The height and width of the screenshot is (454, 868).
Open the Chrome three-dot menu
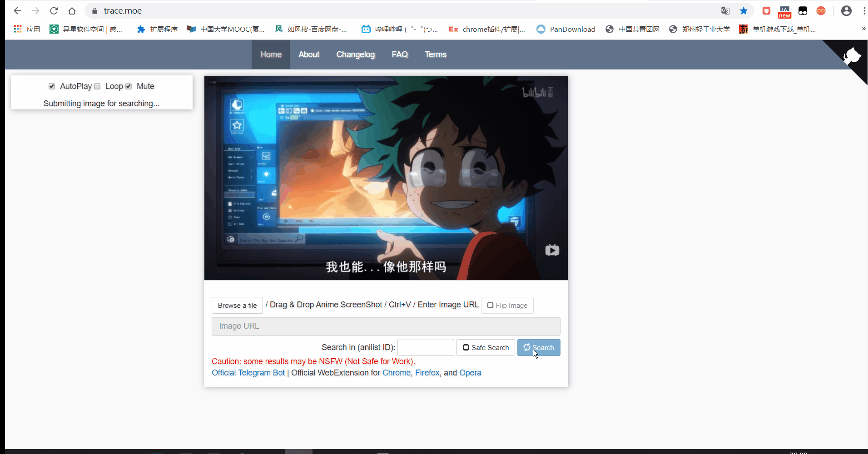tap(864, 10)
